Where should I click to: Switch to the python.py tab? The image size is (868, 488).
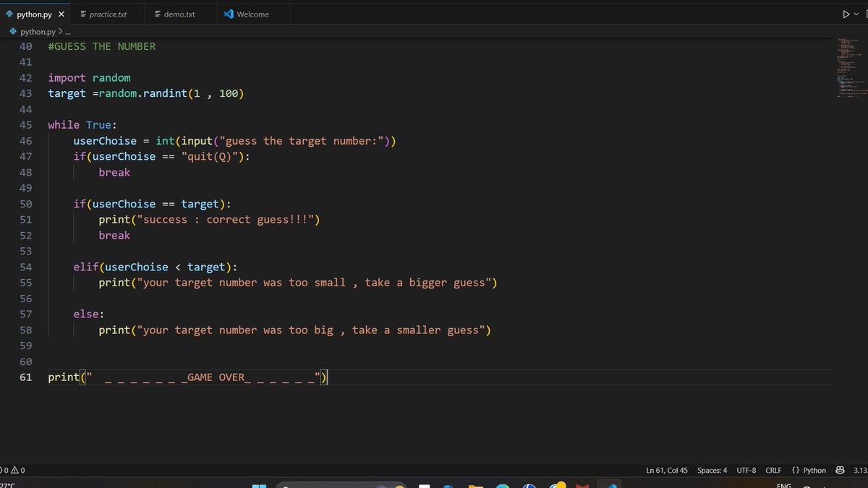point(35,14)
